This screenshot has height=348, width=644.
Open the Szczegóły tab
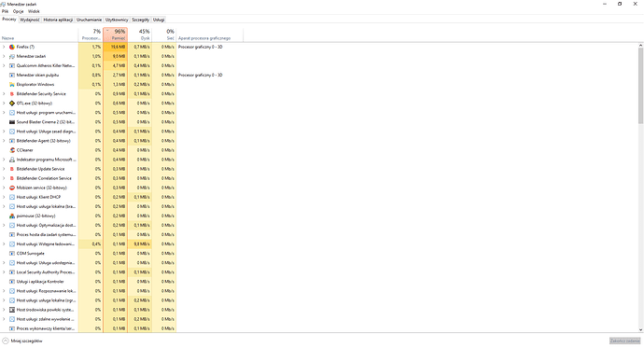coord(140,20)
